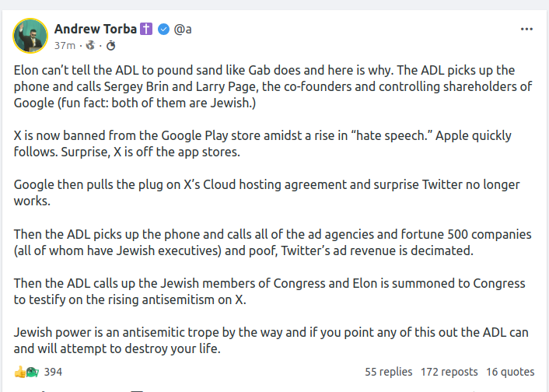Click the green frog reaction icon

(x=32, y=372)
